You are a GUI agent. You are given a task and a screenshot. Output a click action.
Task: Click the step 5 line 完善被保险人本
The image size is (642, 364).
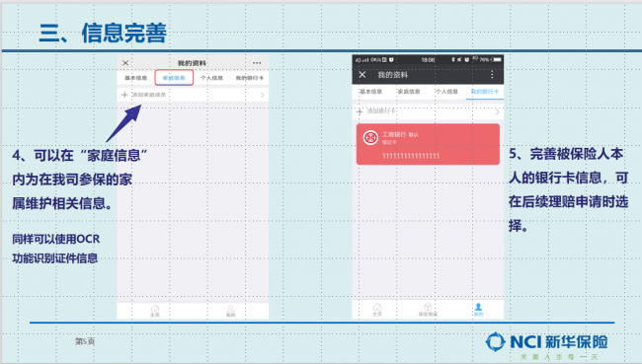566,154
